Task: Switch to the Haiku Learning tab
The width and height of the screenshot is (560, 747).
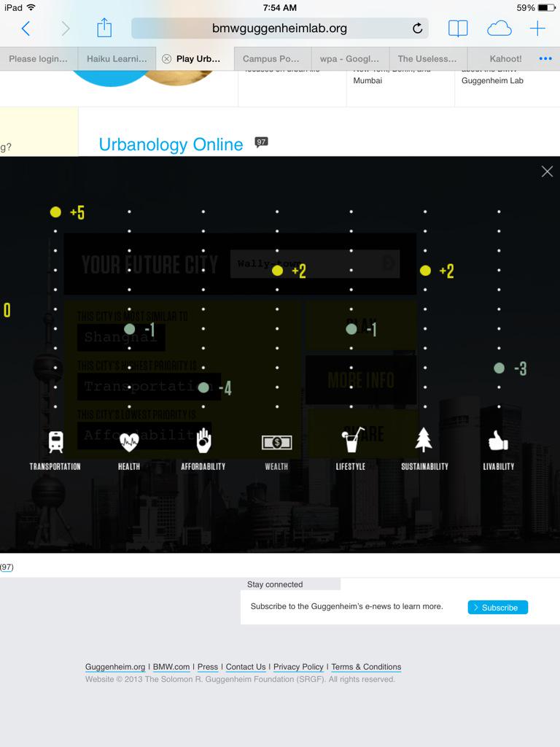Action: pos(117,58)
